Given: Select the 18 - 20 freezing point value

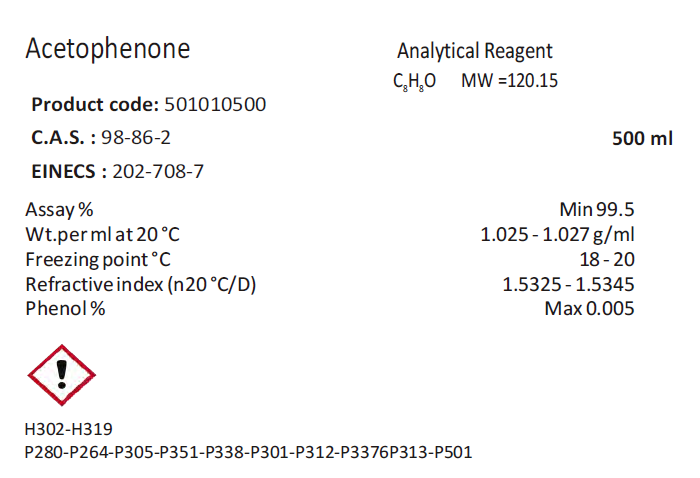Looking at the screenshot, I should 609,259.
